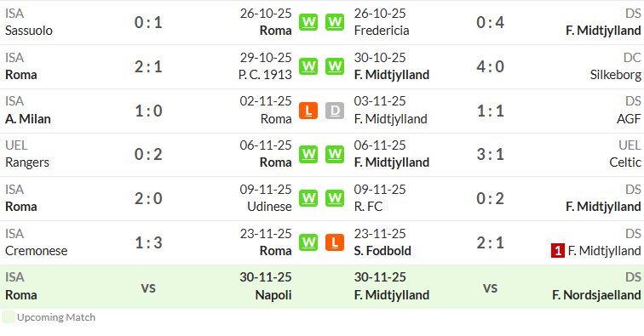644x336 pixels.
Task: Click Roma's W badge for the Rangers match
Action: (308, 155)
